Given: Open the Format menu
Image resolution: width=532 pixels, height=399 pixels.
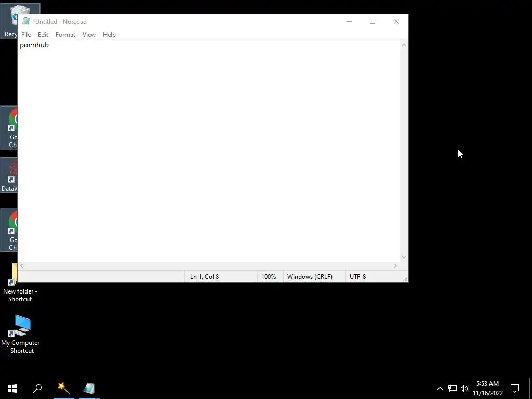Looking at the screenshot, I should click(65, 35).
